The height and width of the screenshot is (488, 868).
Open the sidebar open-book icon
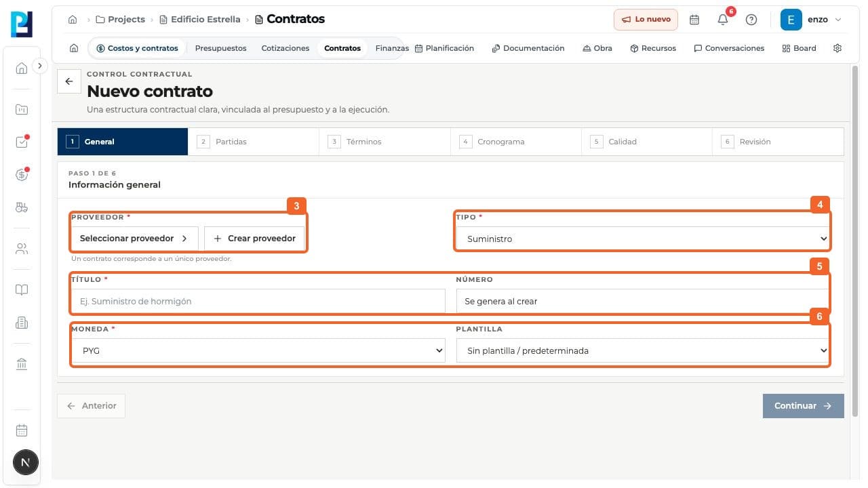click(x=22, y=290)
